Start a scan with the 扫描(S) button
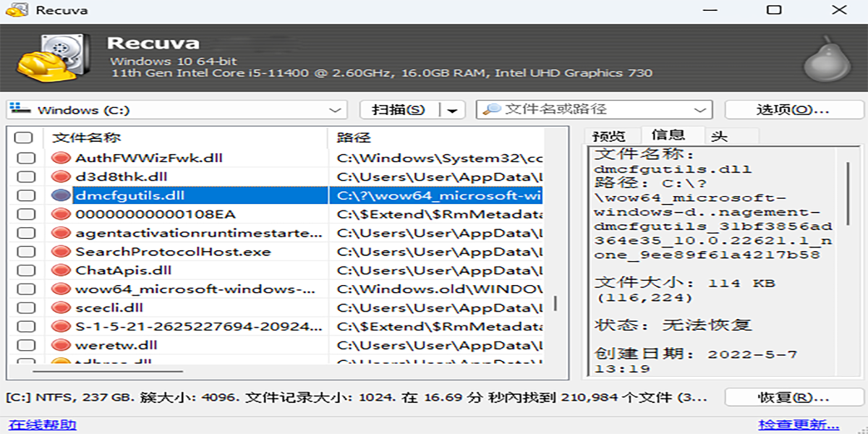This screenshot has height=434, width=868. pos(399,110)
